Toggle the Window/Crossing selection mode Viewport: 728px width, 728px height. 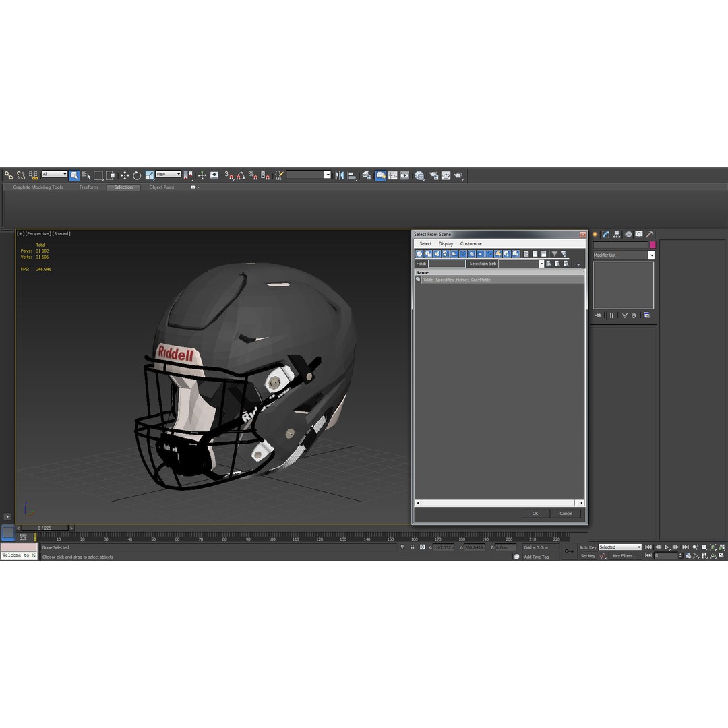[x=110, y=175]
